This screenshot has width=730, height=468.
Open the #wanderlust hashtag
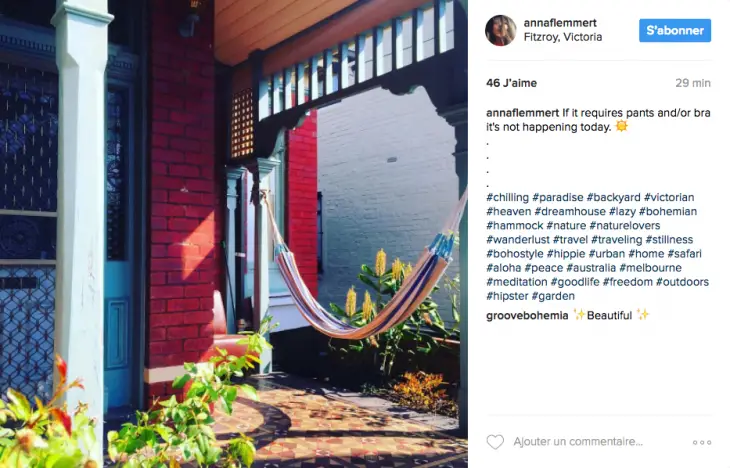click(x=518, y=239)
